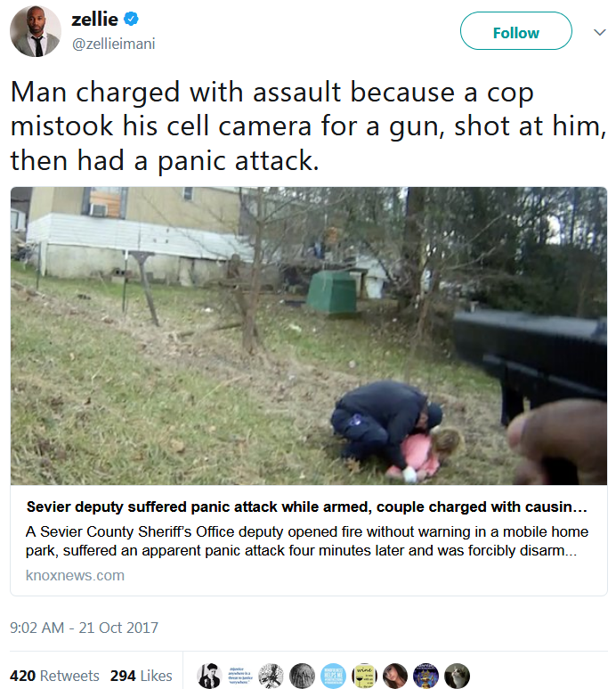
Task: View the 420 Retweets list
Action: click(54, 676)
